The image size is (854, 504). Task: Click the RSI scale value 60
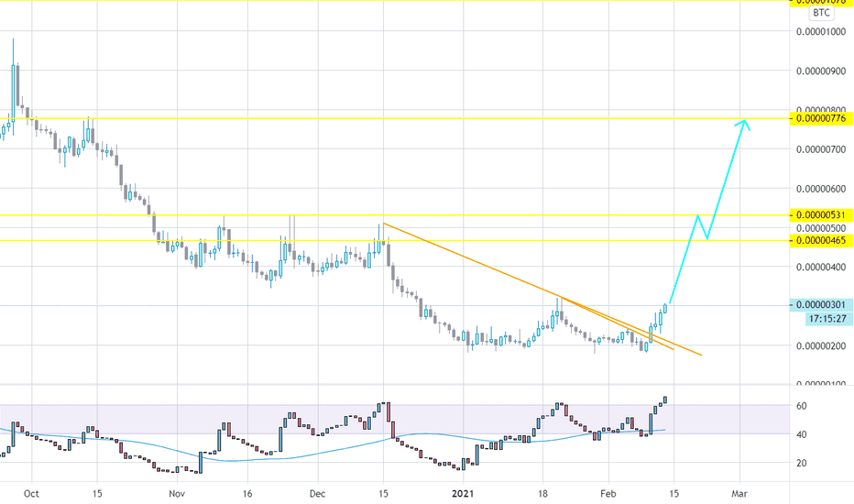click(x=801, y=406)
